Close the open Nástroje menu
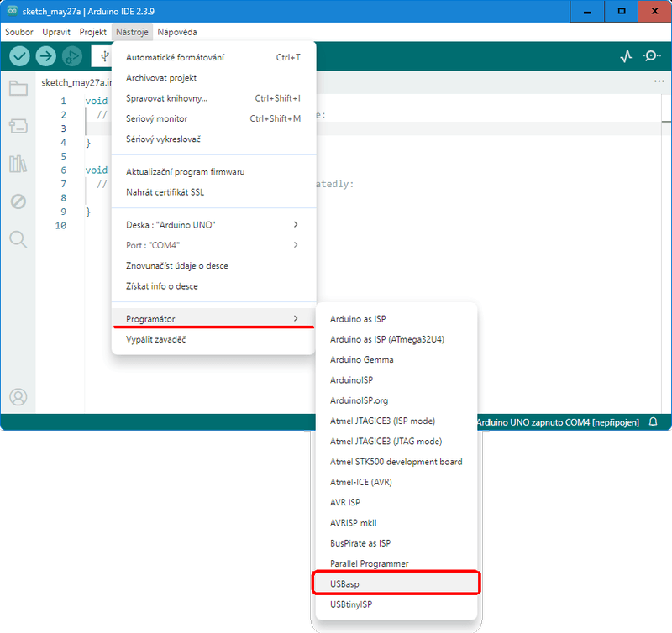The image size is (672, 633). pyautogui.click(x=132, y=32)
